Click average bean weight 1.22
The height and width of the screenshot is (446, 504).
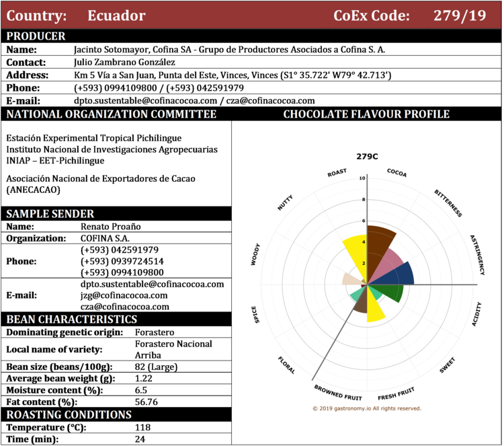click(x=144, y=379)
